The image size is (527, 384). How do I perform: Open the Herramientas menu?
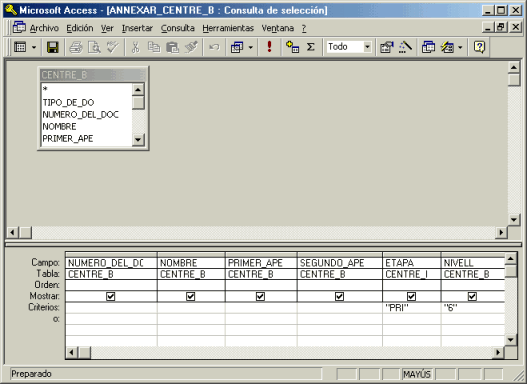[228, 28]
